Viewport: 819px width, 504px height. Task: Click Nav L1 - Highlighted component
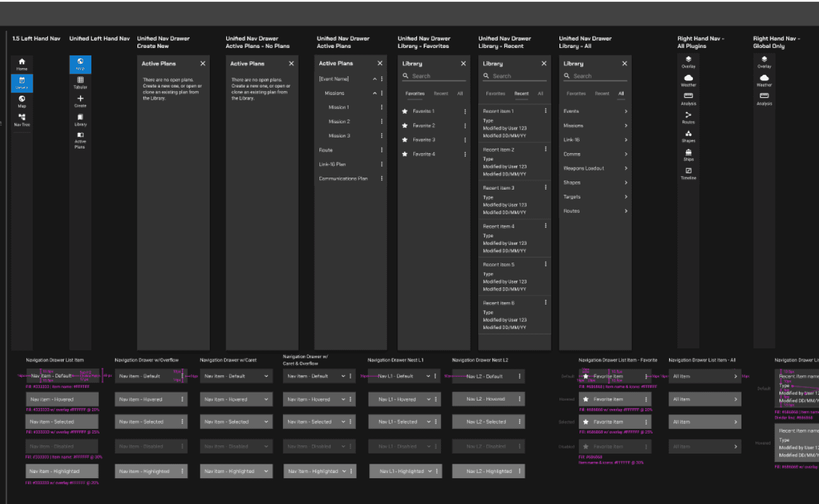[404, 471]
